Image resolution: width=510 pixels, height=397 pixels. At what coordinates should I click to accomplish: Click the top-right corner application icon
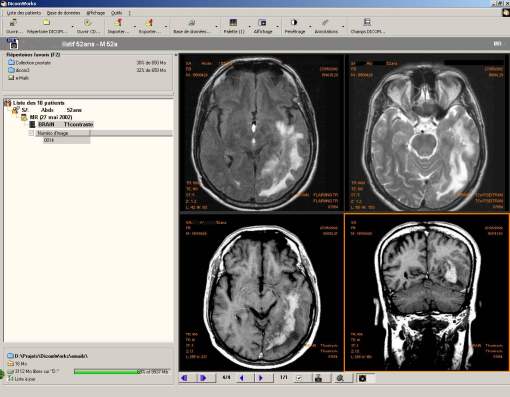coord(506,13)
